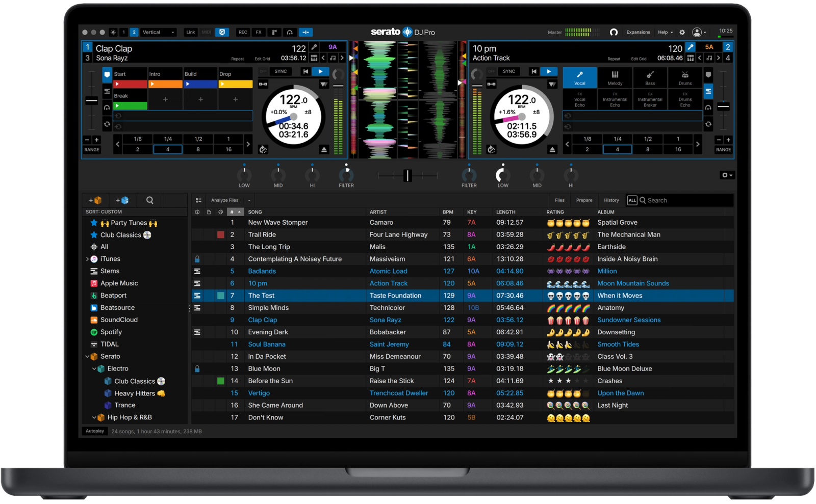Open the setup gear icon
Image resolution: width=816 pixels, height=504 pixels.
[x=682, y=32]
